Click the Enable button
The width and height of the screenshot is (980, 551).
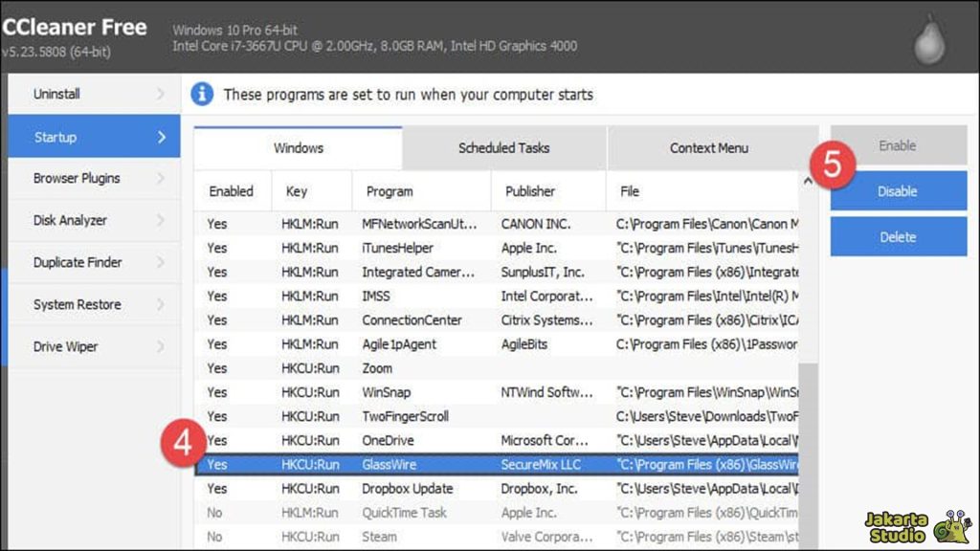898,145
